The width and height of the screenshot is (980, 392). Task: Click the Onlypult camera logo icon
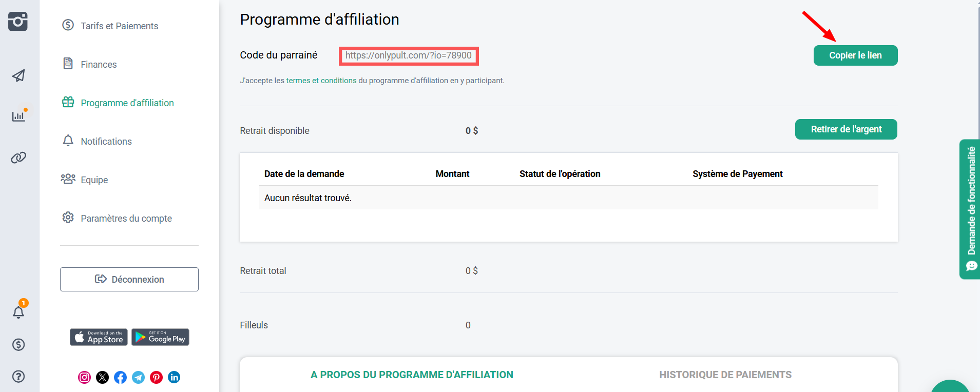click(x=18, y=21)
